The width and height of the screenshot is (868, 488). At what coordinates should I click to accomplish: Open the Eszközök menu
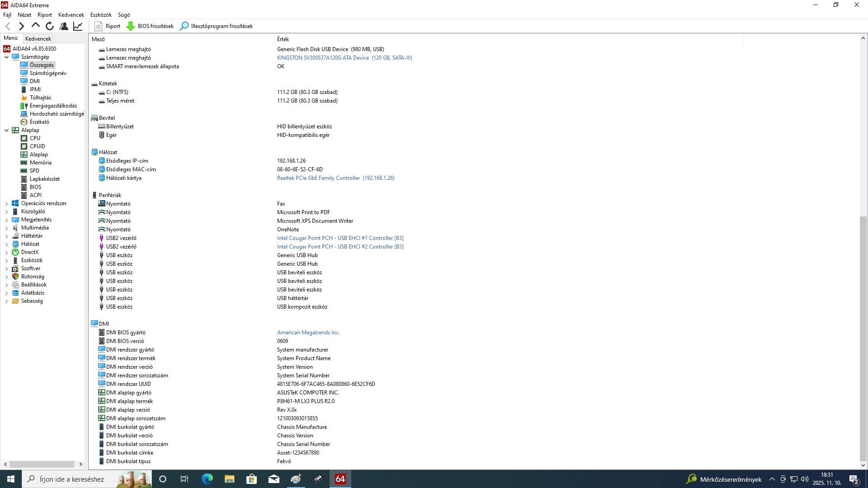[x=101, y=15]
